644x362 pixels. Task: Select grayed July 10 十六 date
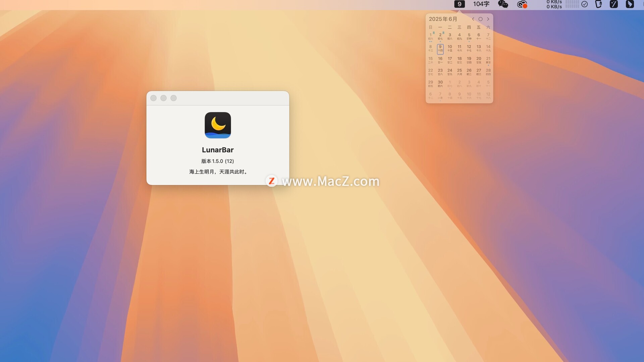469,96
